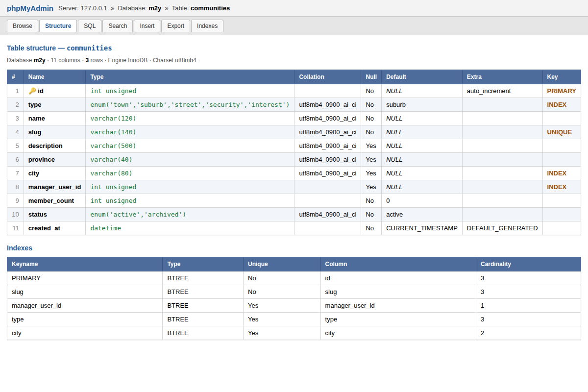Click the 'Table structure — communities' heading
The image size is (588, 392).
pos(59,48)
